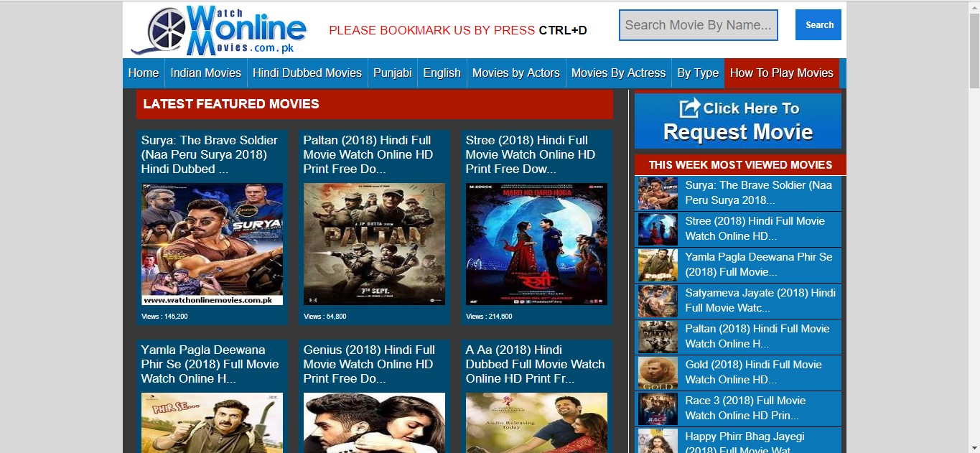The width and height of the screenshot is (980, 453).
Task: Open the Genius (2018) movie poster
Action: tap(374, 423)
